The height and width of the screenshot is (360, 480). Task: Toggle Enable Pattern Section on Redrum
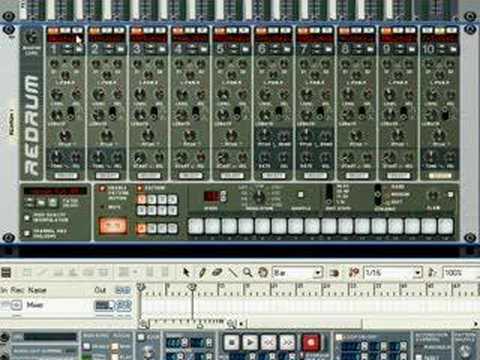101,189
